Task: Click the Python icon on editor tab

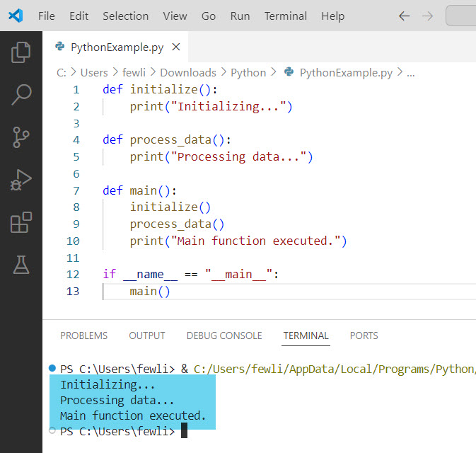Action: tap(60, 47)
